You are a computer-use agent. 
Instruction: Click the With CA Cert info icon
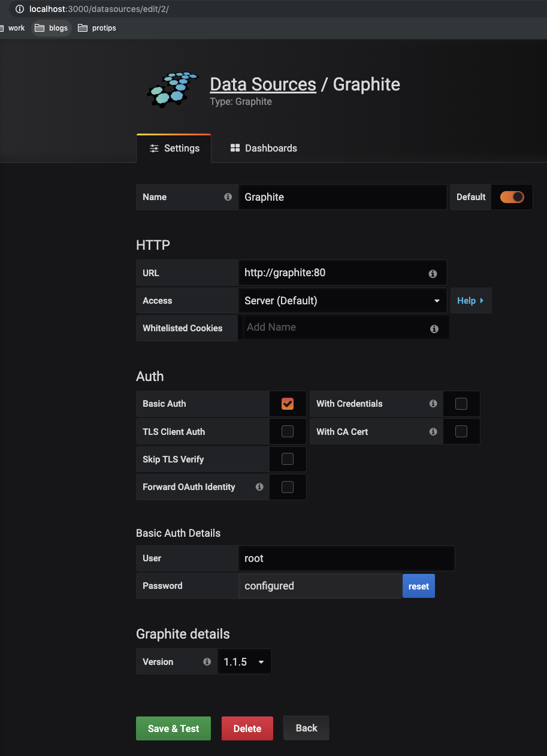pyautogui.click(x=433, y=431)
